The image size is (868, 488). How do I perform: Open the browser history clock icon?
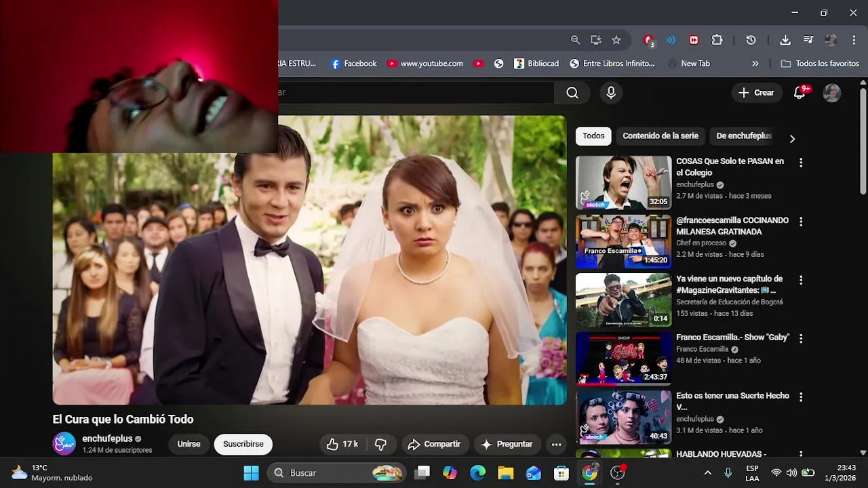751,40
